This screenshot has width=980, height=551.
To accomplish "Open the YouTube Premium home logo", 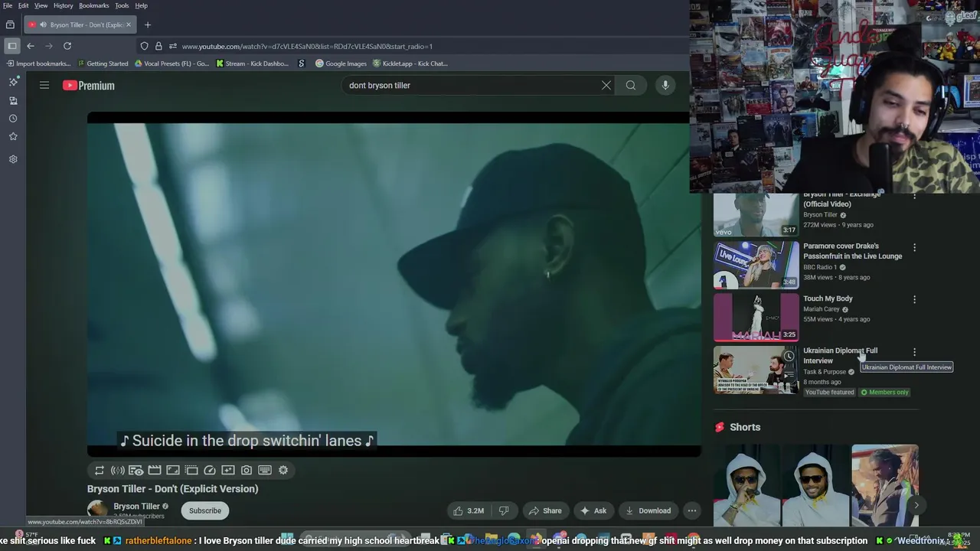I will point(89,86).
